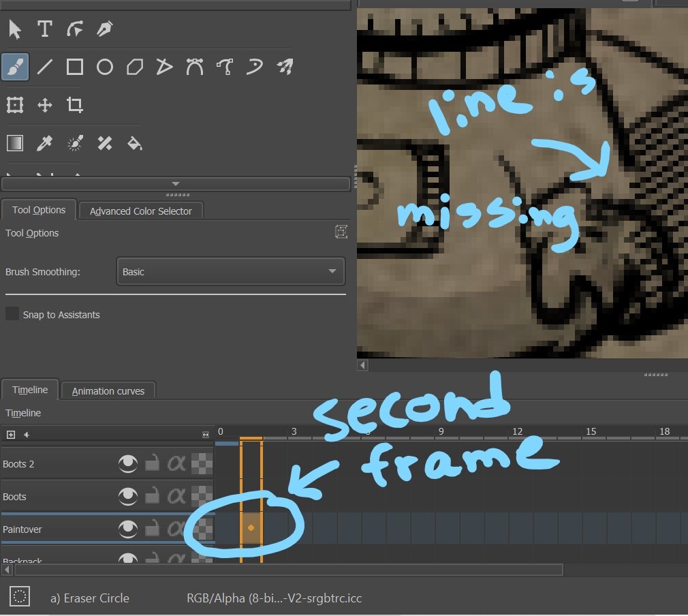Click the Paintover keyframe diamond at frame 1
This screenshot has width=688, height=616.
tap(251, 527)
